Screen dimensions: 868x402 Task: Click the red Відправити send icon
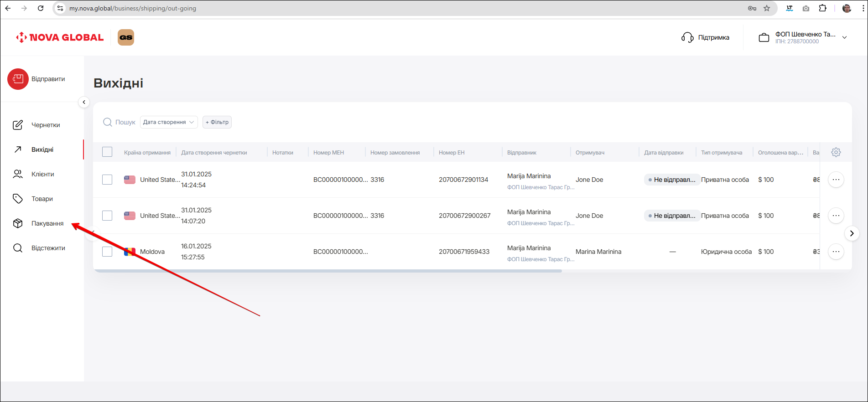[x=18, y=79]
